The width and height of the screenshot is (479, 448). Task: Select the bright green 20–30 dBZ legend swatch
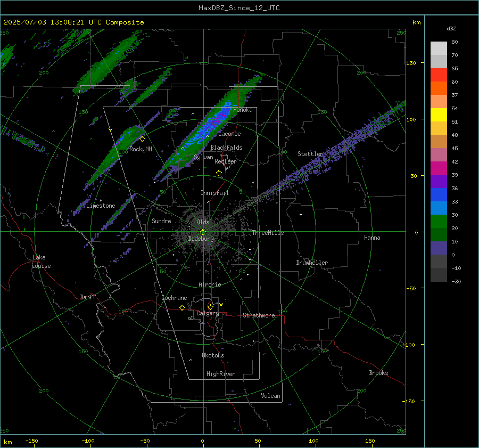439,222
